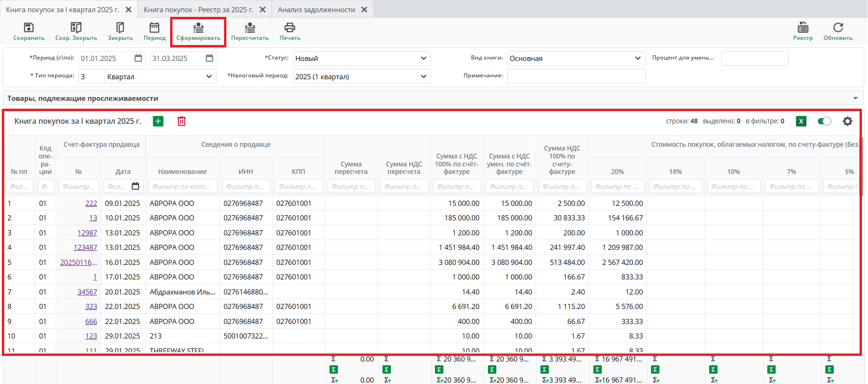The width and height of the screenshot is (868, 384).
Task: Switch to Книга покупок - Реестр tab
Action: click(x=198, y=10)
